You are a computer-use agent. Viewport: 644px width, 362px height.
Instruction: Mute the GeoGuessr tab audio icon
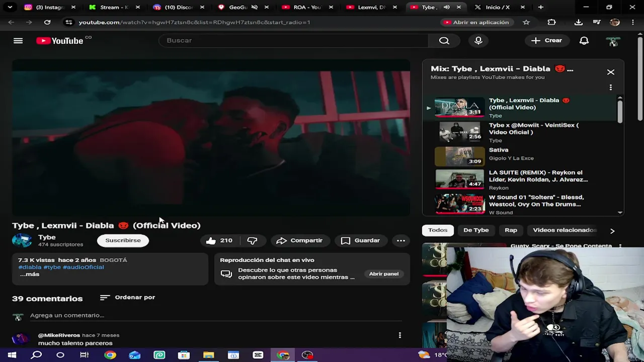pyautogui.click(x=254, y=7)
